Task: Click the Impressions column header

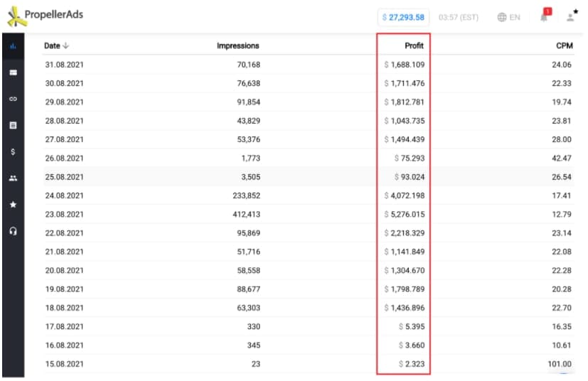Action: (x=237, y=46)
